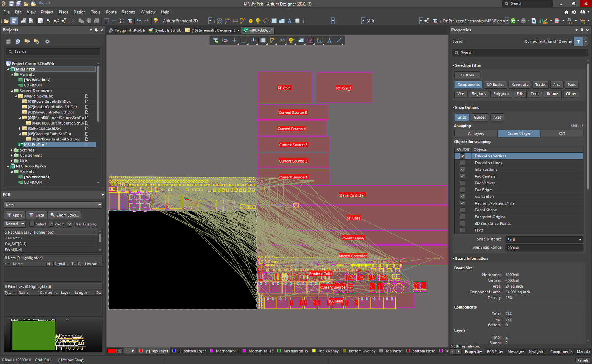Select the tuning length meander tool
Screen dimensions: 592x364
[282, 41]
